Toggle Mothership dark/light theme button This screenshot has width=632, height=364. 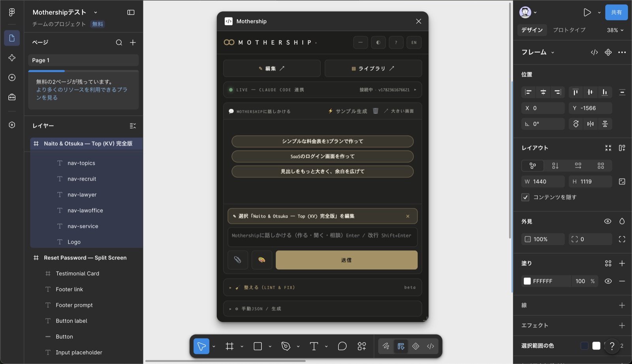pos(378,42)
